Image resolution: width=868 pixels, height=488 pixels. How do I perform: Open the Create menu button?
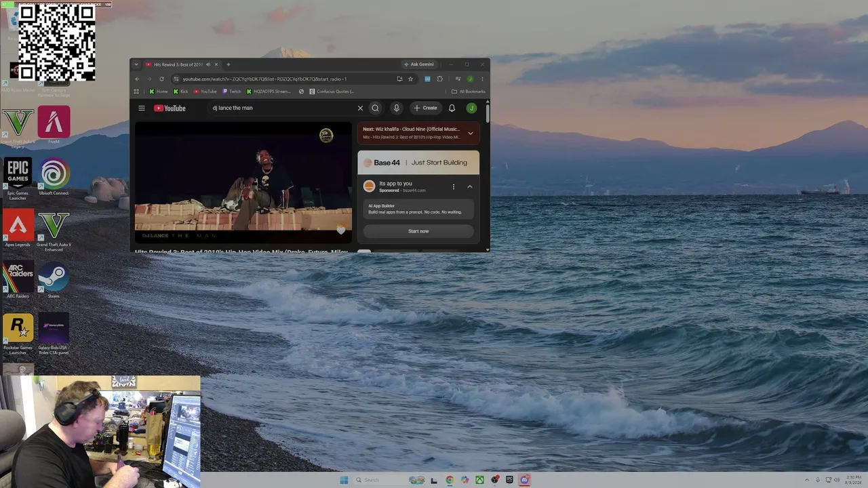[x=426, y=108]
